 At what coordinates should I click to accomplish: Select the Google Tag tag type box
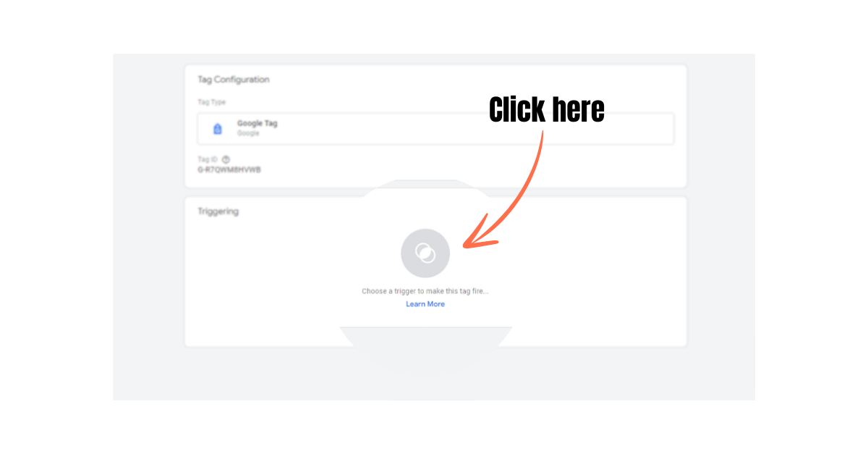(435, 129)
